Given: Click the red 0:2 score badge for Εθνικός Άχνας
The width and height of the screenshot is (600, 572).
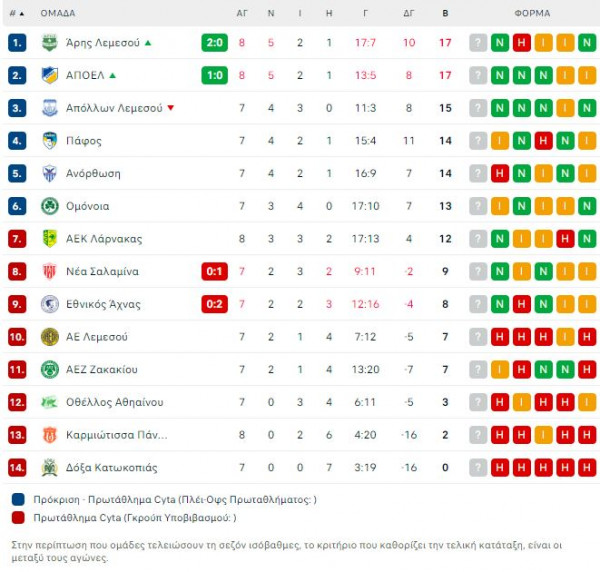Looking at the screenshot, I should point(215,304).
